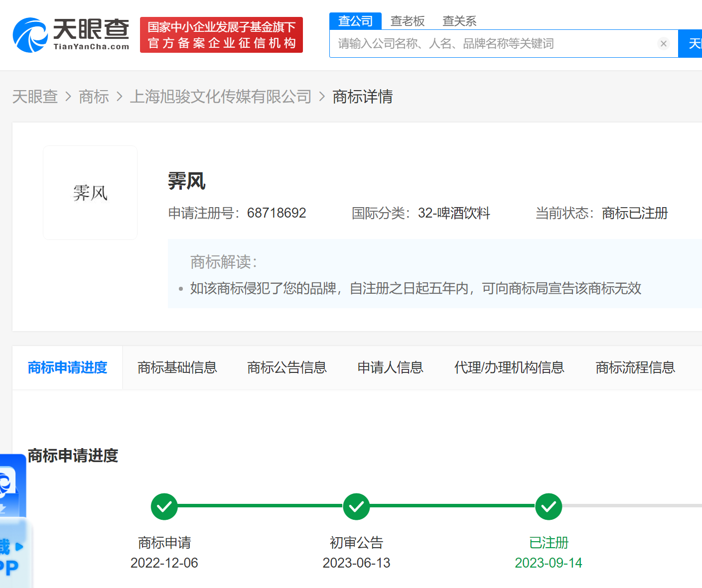Switch to the 查关系 search tab
Image resolution: width=702 pixels, height=588 pixels.
click(x=459, y=21)
